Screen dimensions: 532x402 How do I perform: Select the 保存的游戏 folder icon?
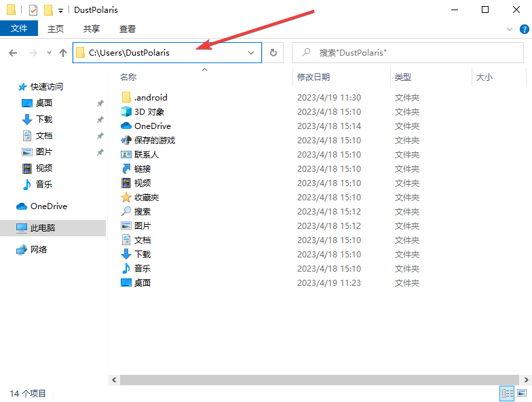[x=126, y=140]
